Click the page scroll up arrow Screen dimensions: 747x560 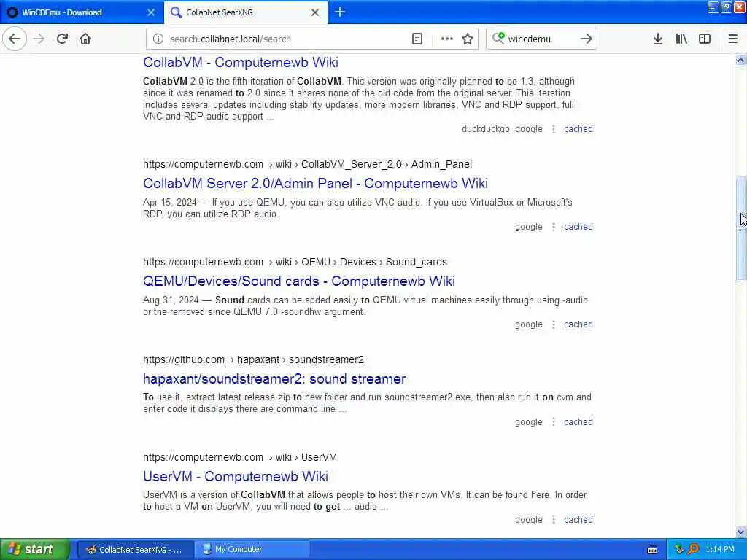[x=740, y=60]
